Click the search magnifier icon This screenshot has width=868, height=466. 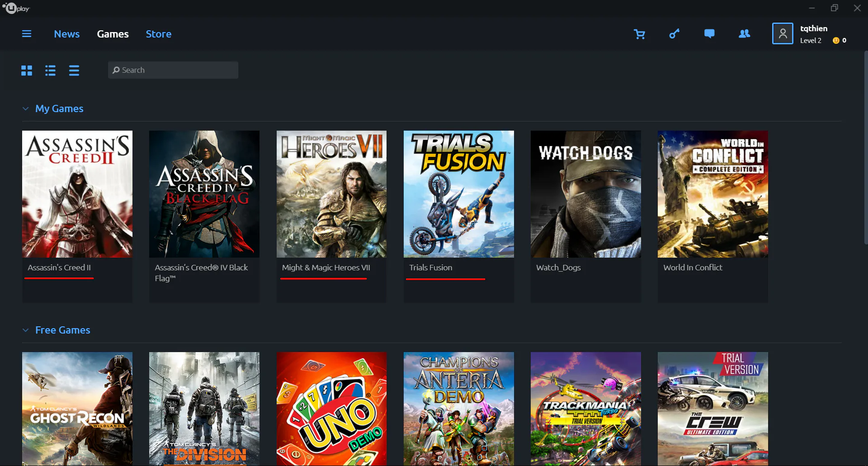(116, 70)
